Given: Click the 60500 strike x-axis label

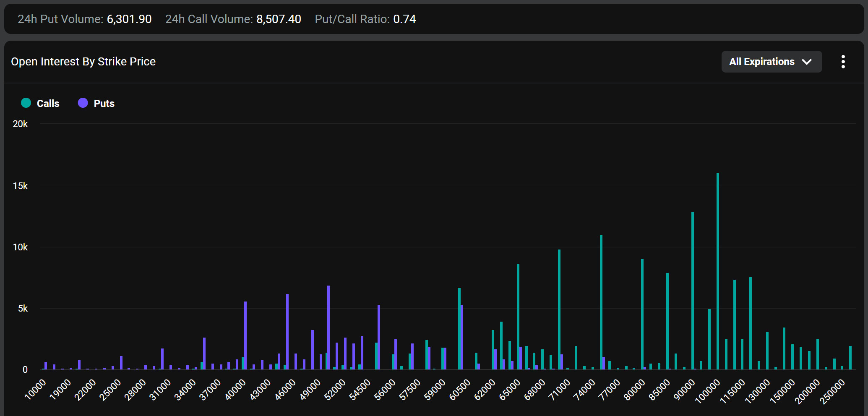Looking at the screenshot, I should 461,389.
